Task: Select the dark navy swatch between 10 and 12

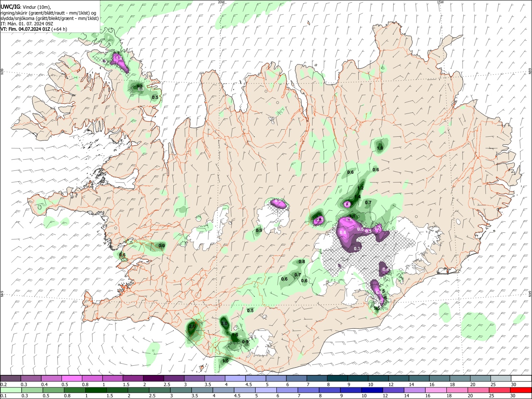Action: [372, 390]
